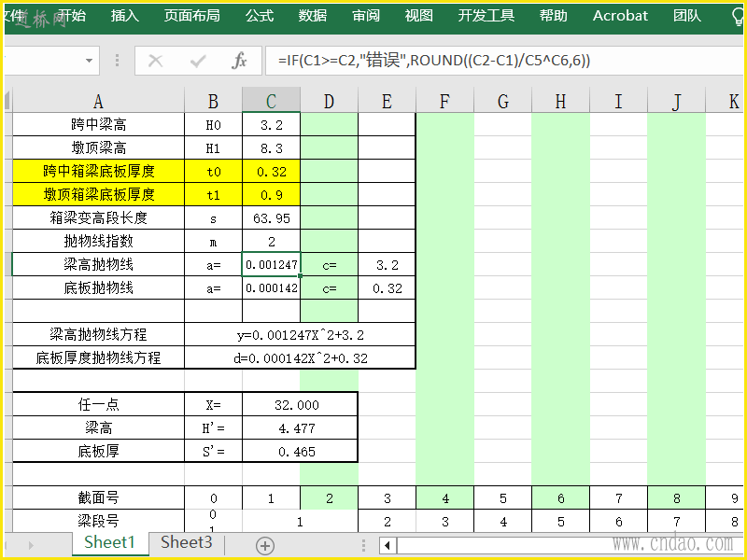Click the horizontal scrollbar left arrow
This screenshot has height=560, width=747.
(x=388, y=545)
